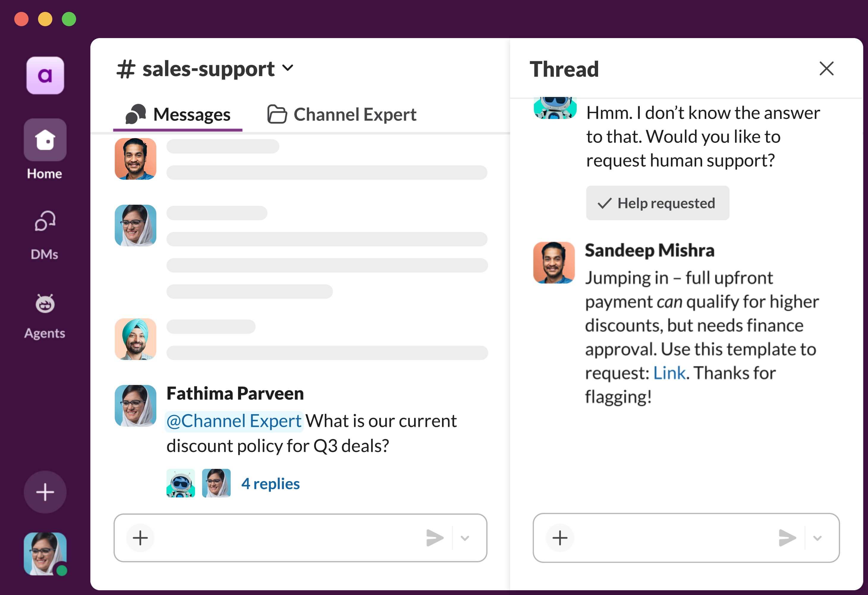The width and height of the screenshot is (868, 595).
Task: Open the 4 replies thread link
Action: (x=271, y=484)
